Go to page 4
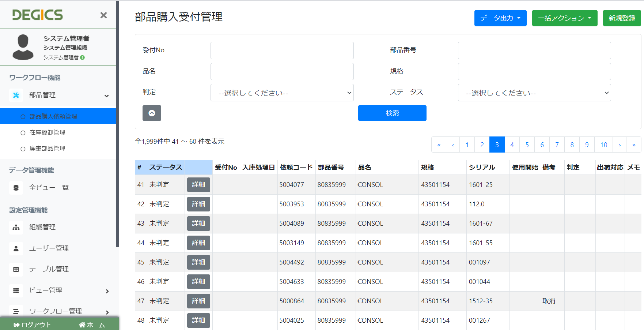Screen dimensions: 644x330 point(512,145)
